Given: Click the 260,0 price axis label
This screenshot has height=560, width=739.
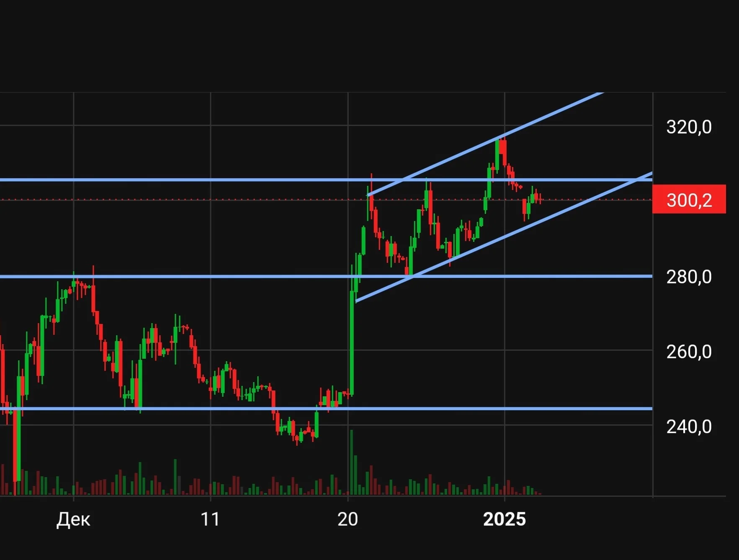Looking at the screenshot, I should click(689, 352).
